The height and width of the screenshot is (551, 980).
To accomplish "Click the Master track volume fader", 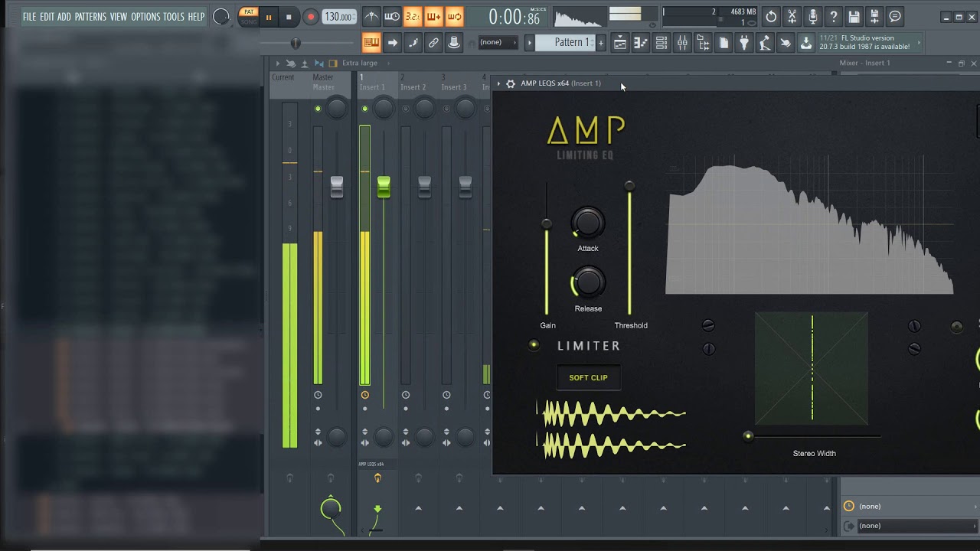I will pyautogui.click(x=337, y=187).
